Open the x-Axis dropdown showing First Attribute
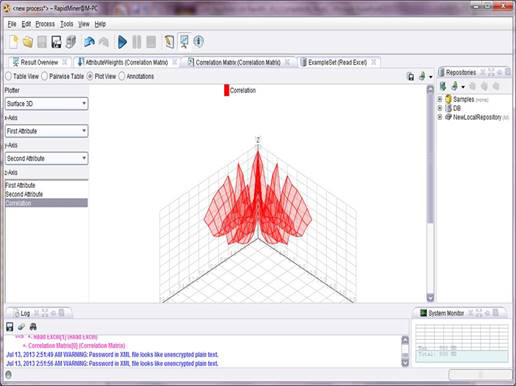516x386 pixels. click(47, 131)
